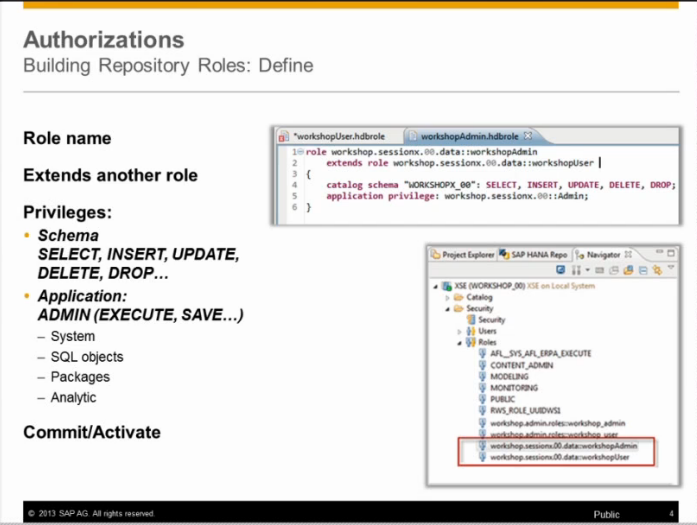Collapse the Roles node
This screenshot has height=525, width=697.
(460, 343)
